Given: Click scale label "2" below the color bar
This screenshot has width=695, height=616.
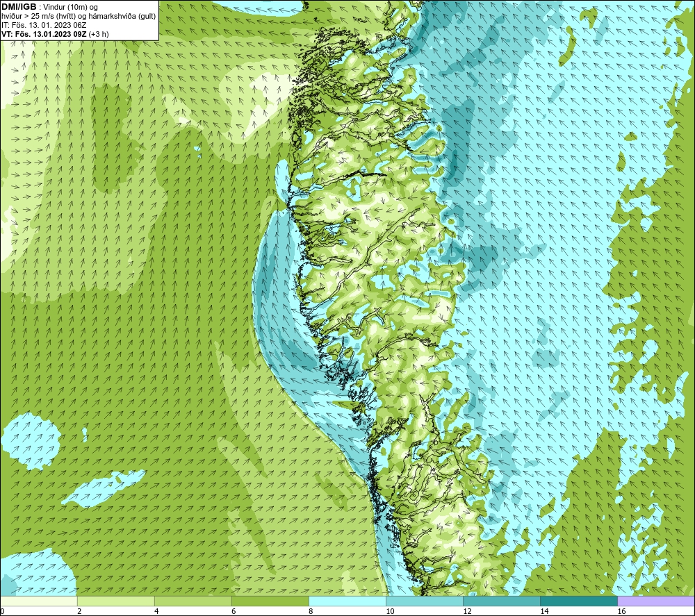Looking at the screenshot, I should pos(79,611).
